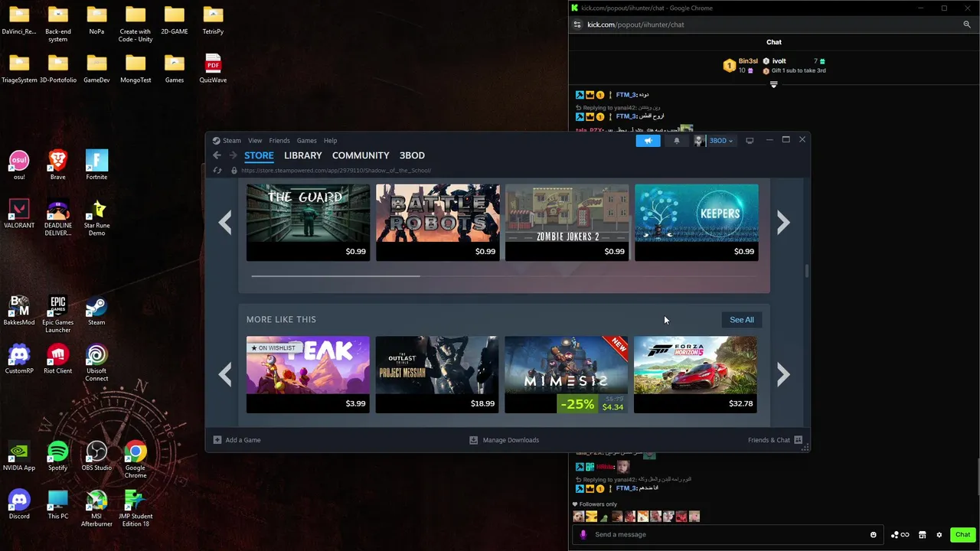The height and width of the screenshot is (551, 980).
Task: Go back using Steam's back arrow
Action: click(x=217, y=155)
